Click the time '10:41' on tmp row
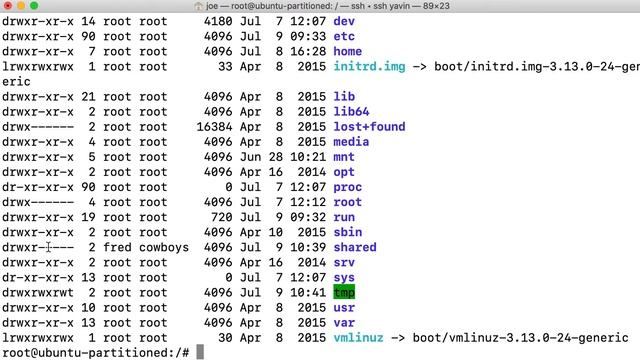This screenshot has width=640, height=360. [x=308, y=293]
